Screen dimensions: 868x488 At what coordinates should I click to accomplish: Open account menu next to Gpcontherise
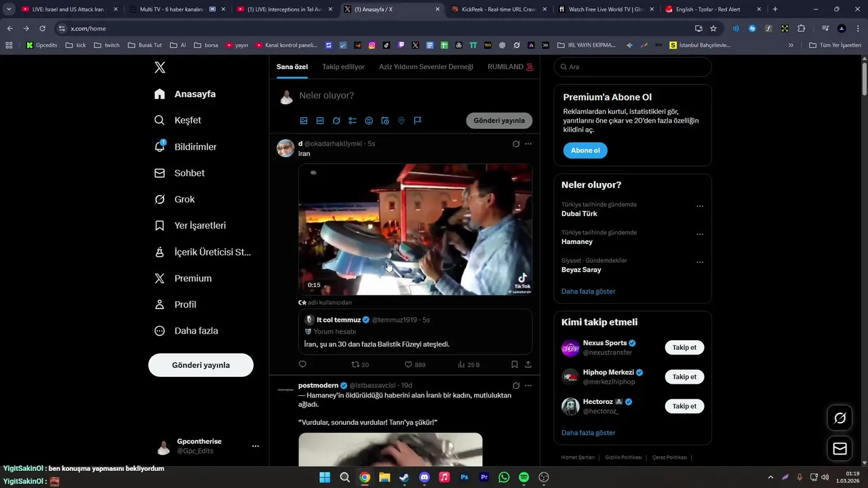(x=256, y=446)
